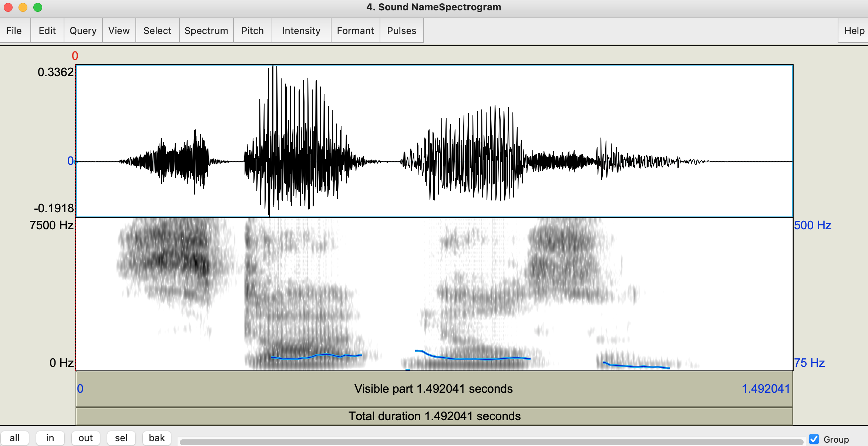The image size is (868, 446).
Task: Open the File menu
Action: [14, 31]
